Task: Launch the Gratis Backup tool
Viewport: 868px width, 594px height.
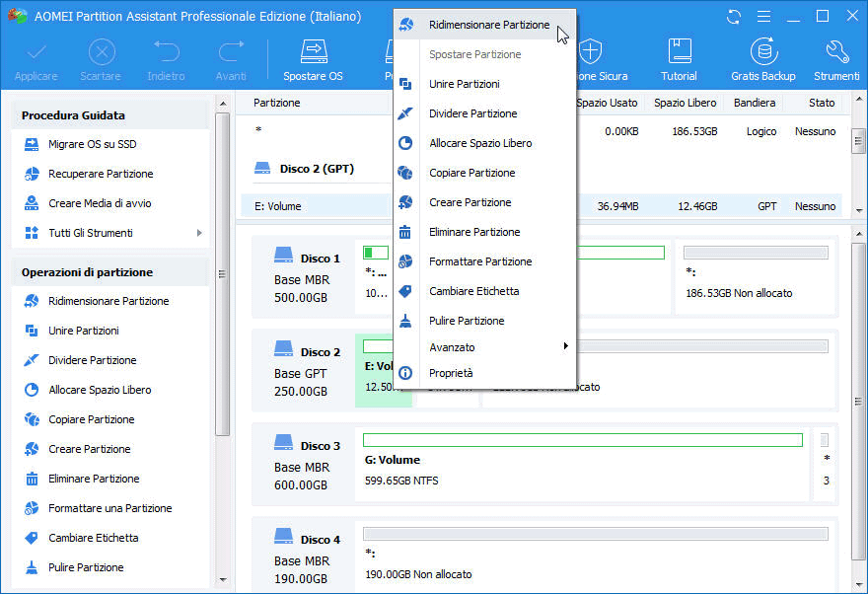Action: click(763, 60)
